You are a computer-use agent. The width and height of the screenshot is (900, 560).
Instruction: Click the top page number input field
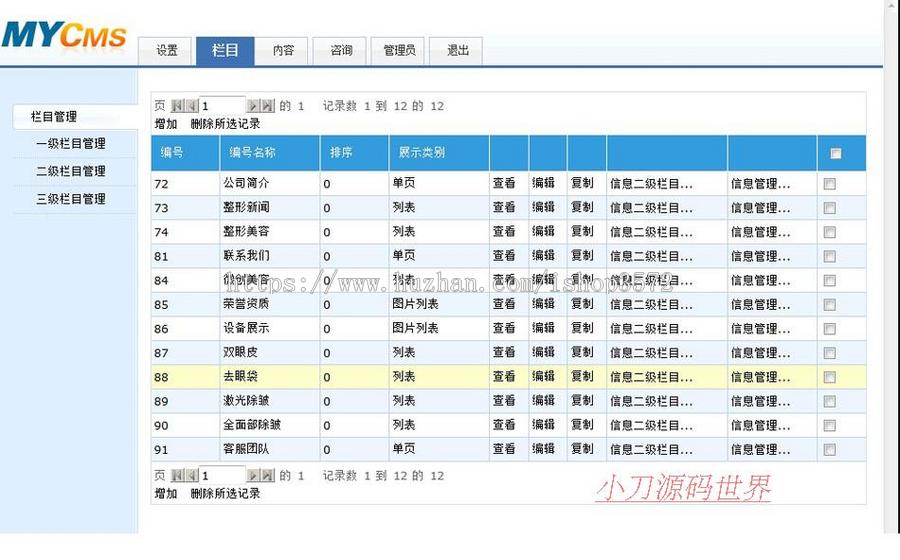point(222,106)
